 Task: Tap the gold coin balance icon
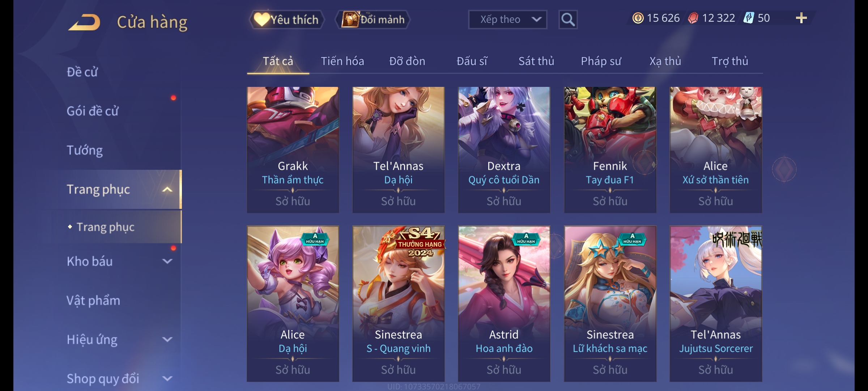[638, 18]
